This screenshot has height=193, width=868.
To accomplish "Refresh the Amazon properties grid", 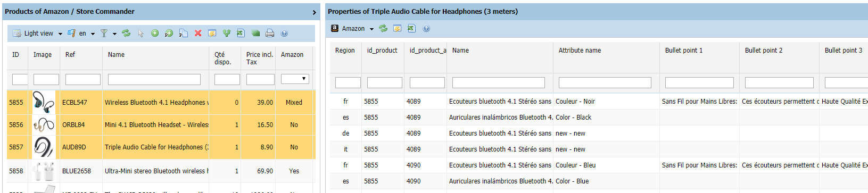I will [x=383, y=28].
